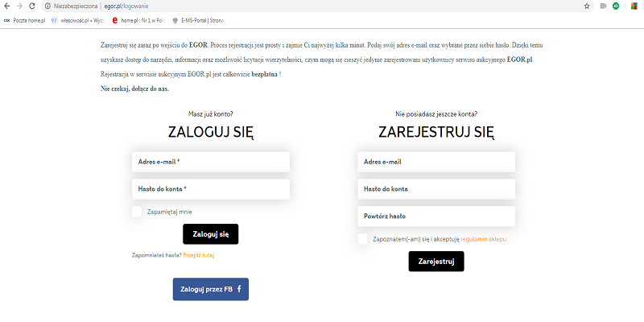The height and width of the screenshot is (322, 644).
Task: Click Zaloguj przez FB button
Action: point(211,289)
